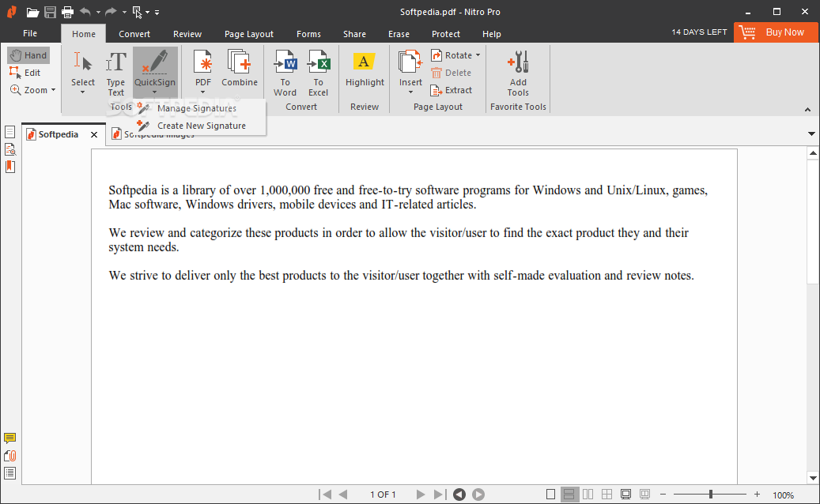
Task: Open the search panel in sidebar
Action: coord(10,149)
